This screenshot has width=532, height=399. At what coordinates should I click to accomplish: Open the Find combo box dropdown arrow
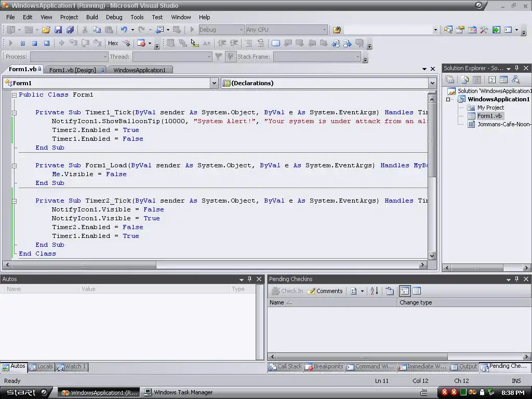click(435, 30)
